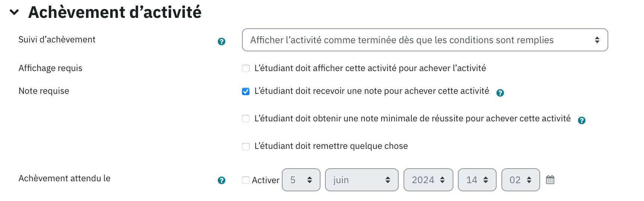The image size is (644, 201).
Task: Open the hour dropdown showing 14
Action: click(477, 180)
